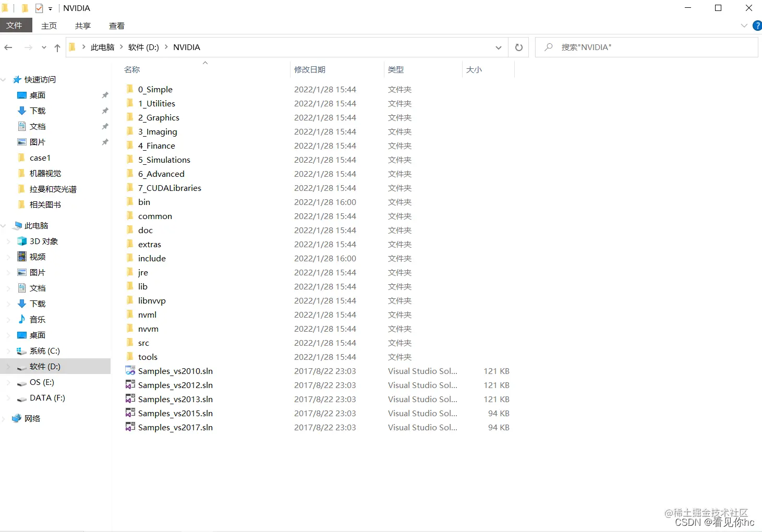Click the DATA (F:) drive icon
Screen dimensions: 762x532
[22, 398]
